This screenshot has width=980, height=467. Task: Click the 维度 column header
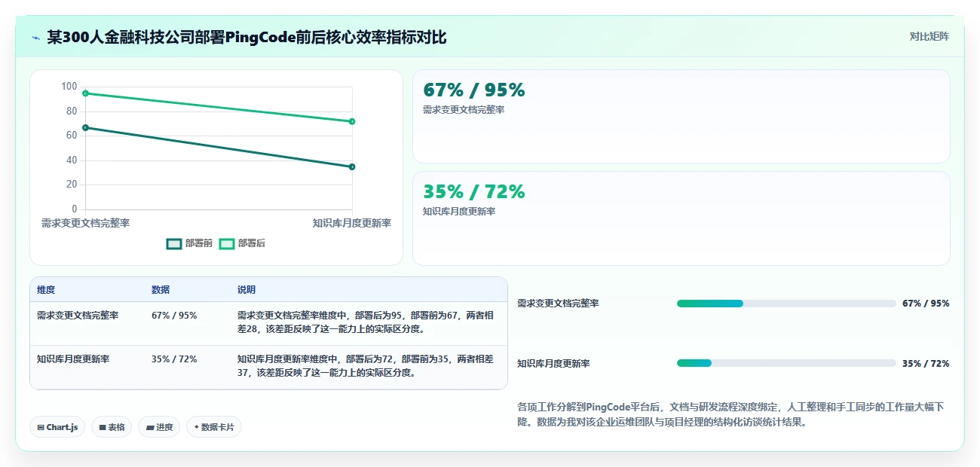46,290
